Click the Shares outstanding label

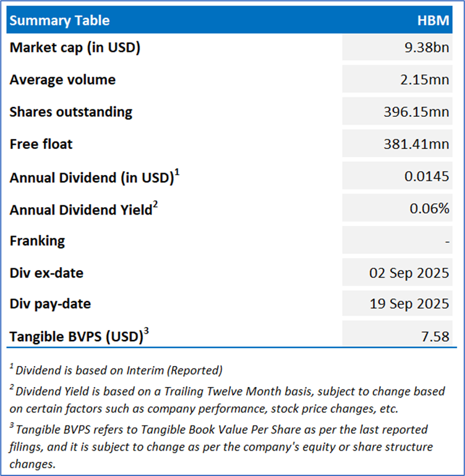[71, 112]
